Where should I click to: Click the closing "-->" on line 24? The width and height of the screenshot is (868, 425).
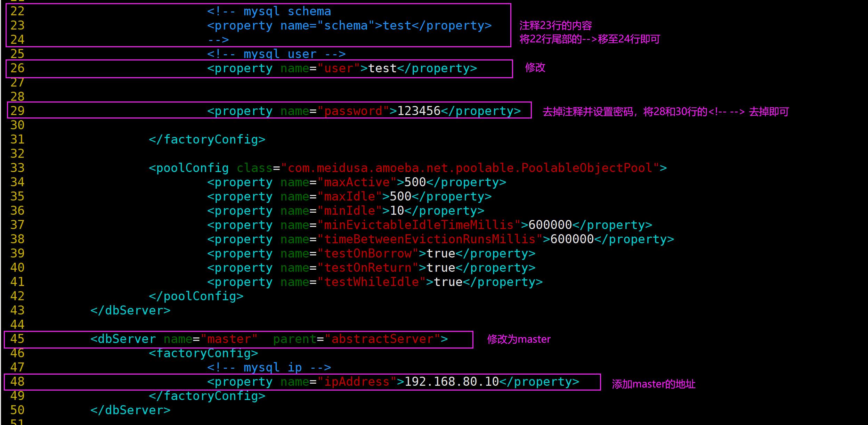pyautogui.click(x=218, y=40)
